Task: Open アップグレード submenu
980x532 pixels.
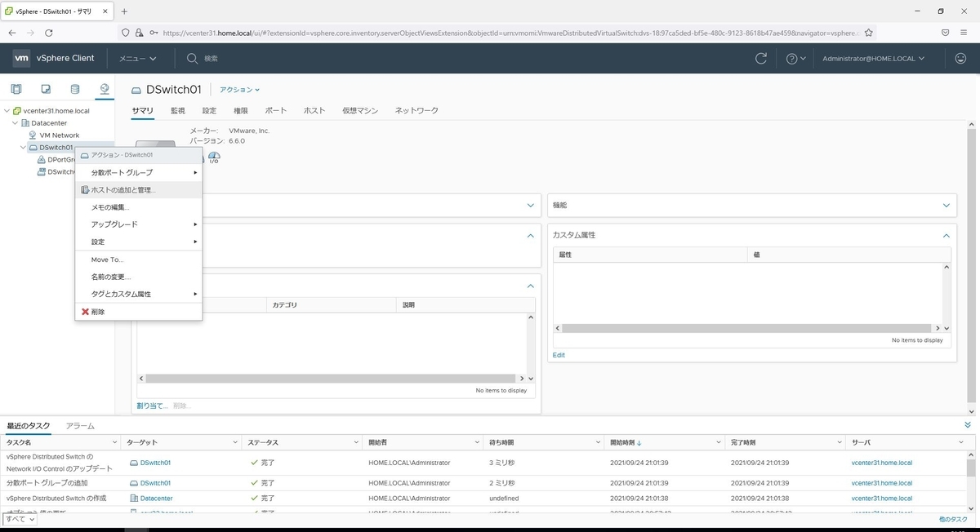Action: coord(139,224)
